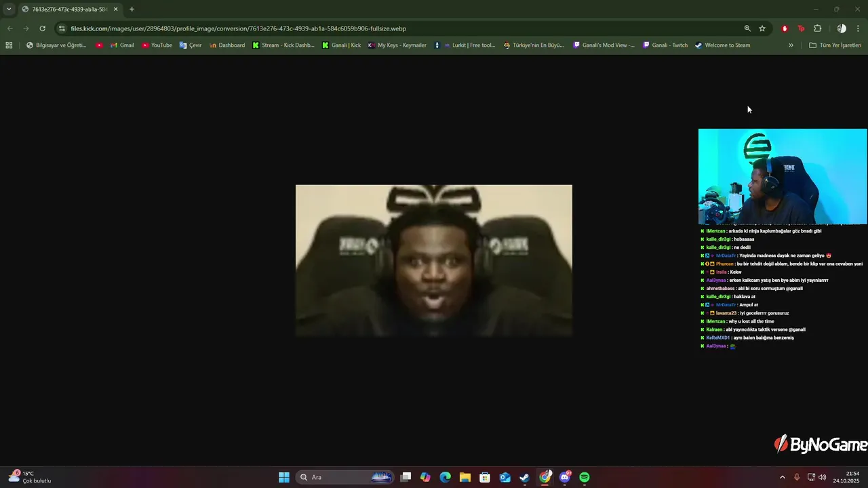Open Steam from the taskbar
Image resolution: width=868 pixels, height=488 pixels.
[x=524, y=477]
